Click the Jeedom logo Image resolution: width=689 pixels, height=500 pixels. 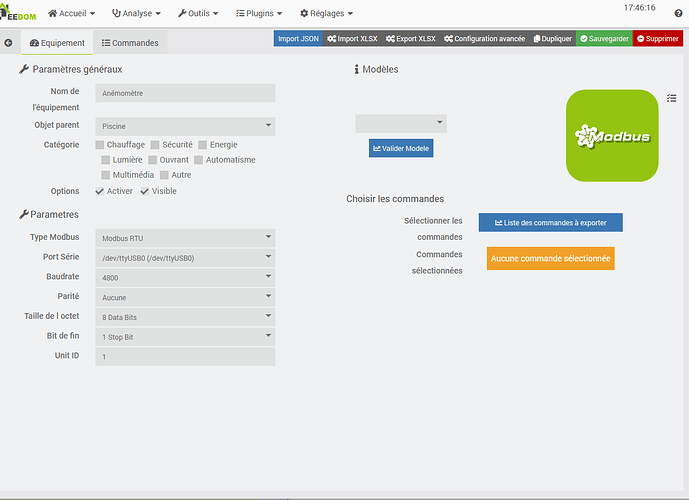18,13
